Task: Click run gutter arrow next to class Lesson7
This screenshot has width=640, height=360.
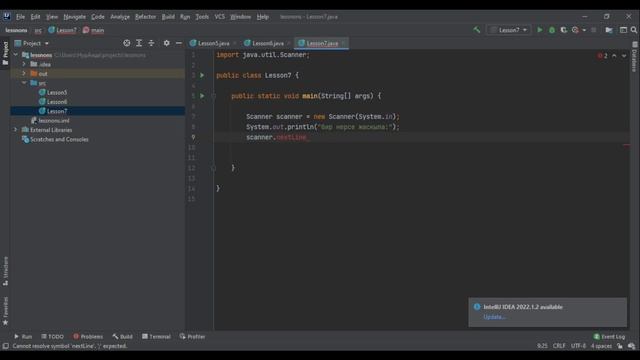Action: coord(202,75)
